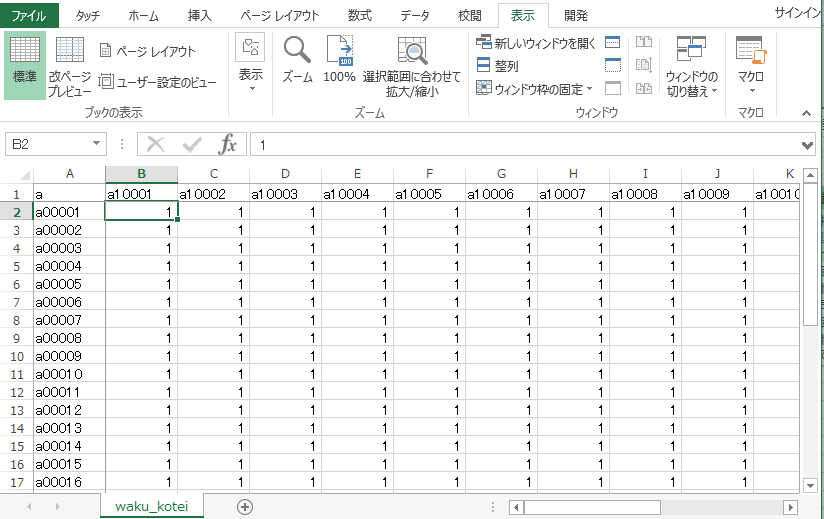The image size is (824, 519).
Task: Click view side by side icon
Action: [644, 42]
